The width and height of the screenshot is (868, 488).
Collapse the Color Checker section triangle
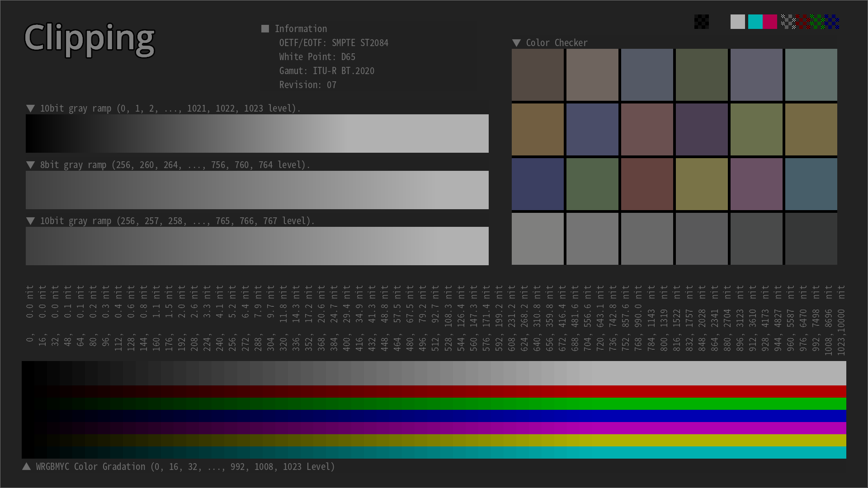516,43
